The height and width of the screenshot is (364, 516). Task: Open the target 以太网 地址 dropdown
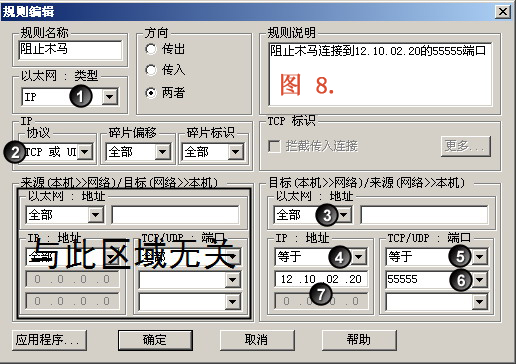(344, 215)
